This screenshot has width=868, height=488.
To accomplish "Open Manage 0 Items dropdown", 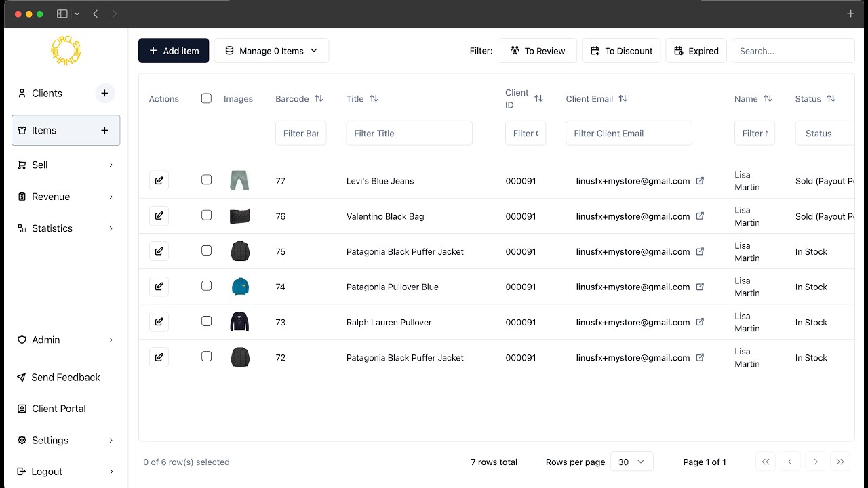I will pyautogui.click(x=271, y=51).
